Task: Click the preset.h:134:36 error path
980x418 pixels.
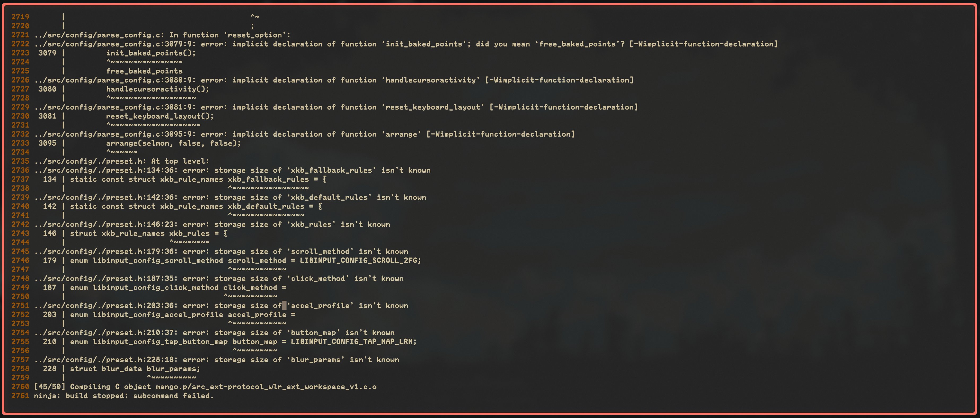Action: tap(106, 170)
